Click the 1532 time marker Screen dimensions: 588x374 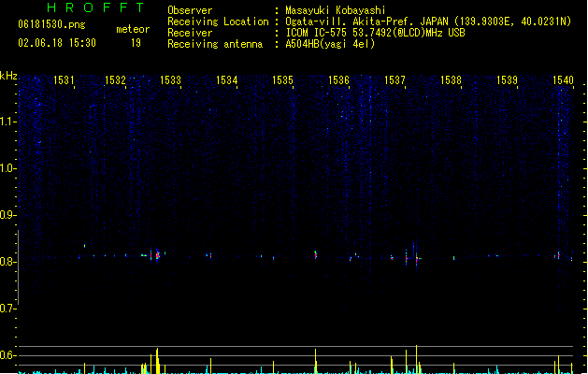(x=115, y=80)
